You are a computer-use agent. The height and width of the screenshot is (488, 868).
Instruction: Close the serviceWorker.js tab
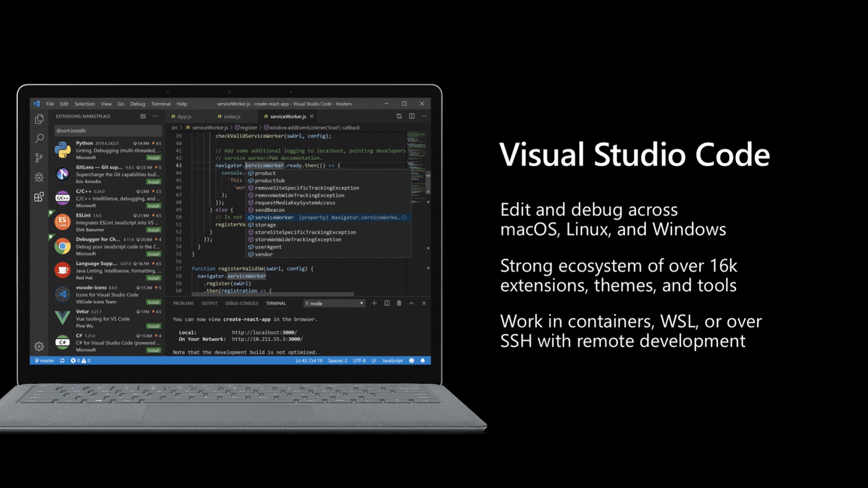click(312, 117)
